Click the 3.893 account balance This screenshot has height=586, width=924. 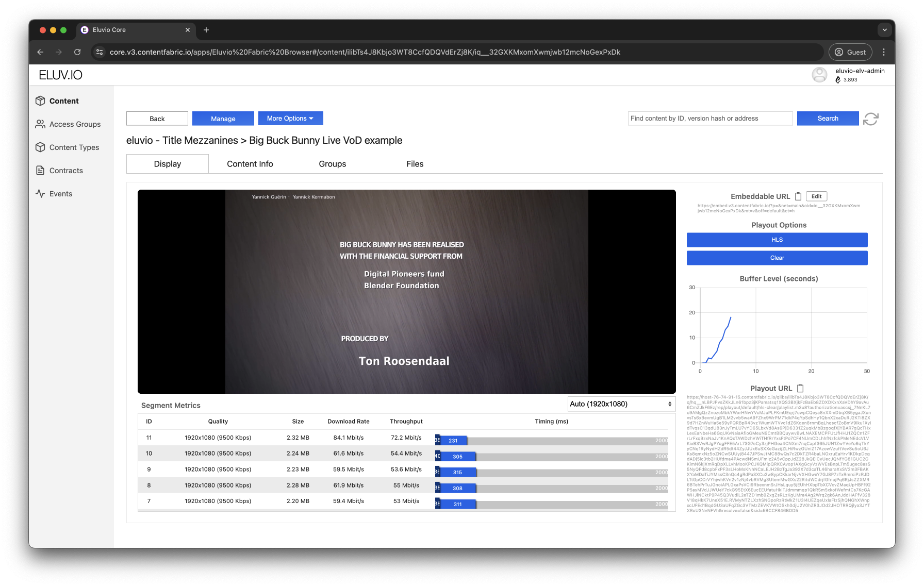[x=850, y=80]
